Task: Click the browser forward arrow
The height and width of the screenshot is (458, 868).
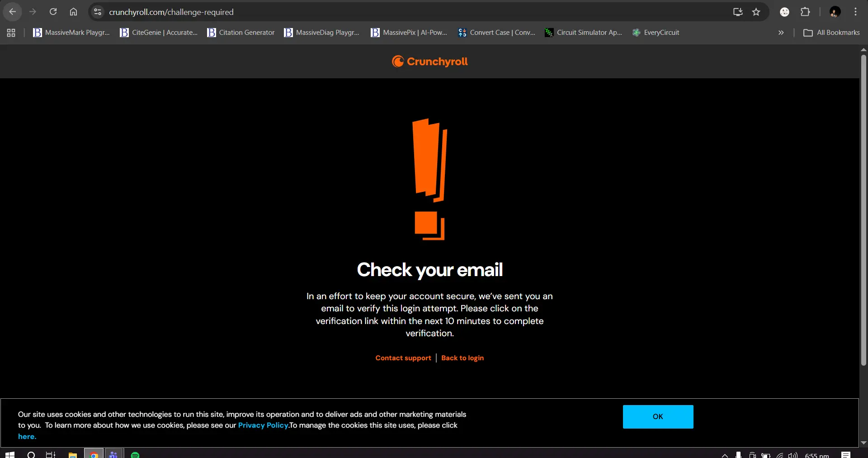Action: [x=33, y=12]
